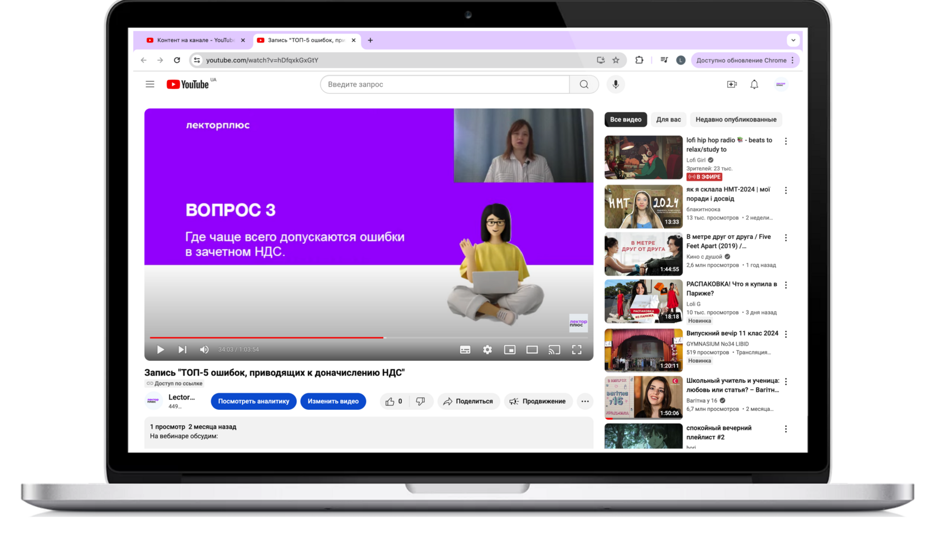View site information icon in address bar

[x=197, y=60]
